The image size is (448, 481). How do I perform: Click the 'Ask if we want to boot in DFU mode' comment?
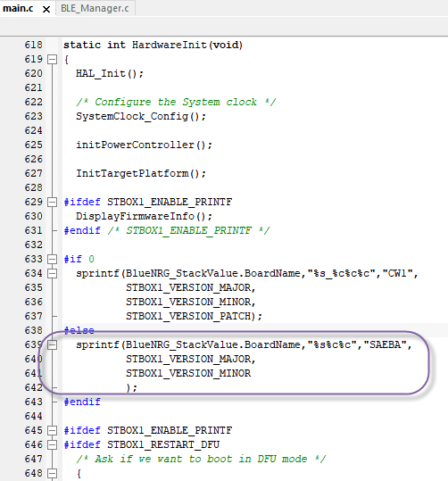click(201, 460)
